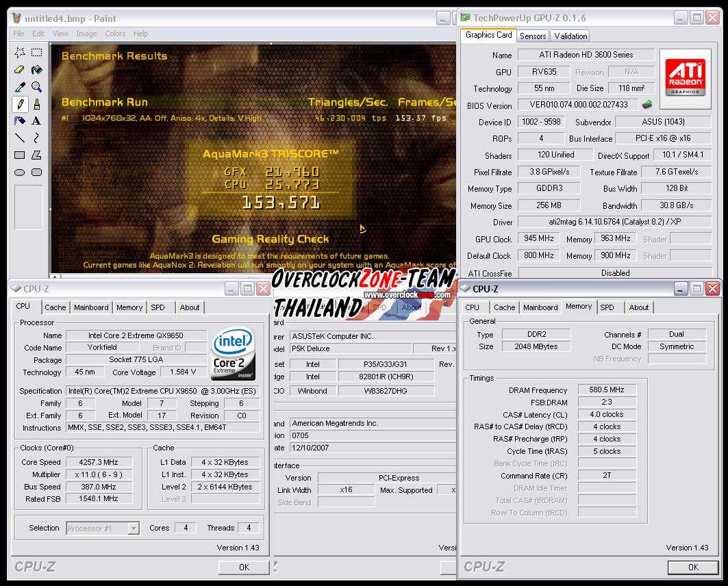Click the ATI Radeon HD 3600 Series name field
Image resolution: width=728 pixels, height=586 pixels.
pos(586,55)
